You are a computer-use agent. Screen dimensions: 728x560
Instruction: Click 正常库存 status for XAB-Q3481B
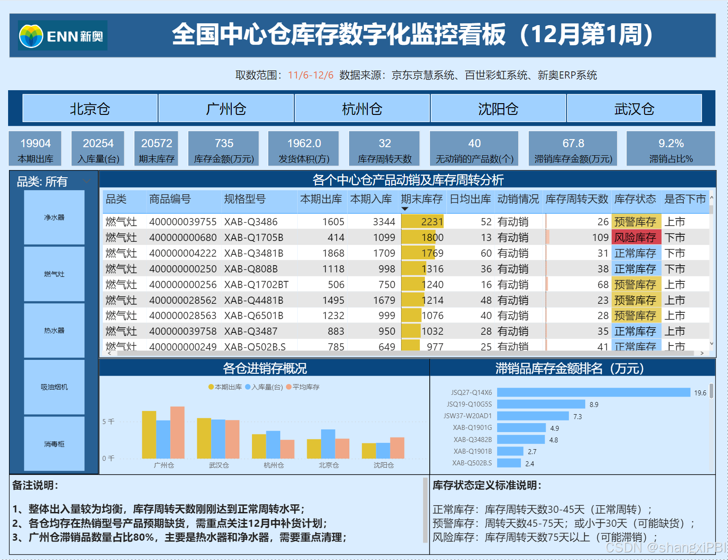tap(636, 253)
